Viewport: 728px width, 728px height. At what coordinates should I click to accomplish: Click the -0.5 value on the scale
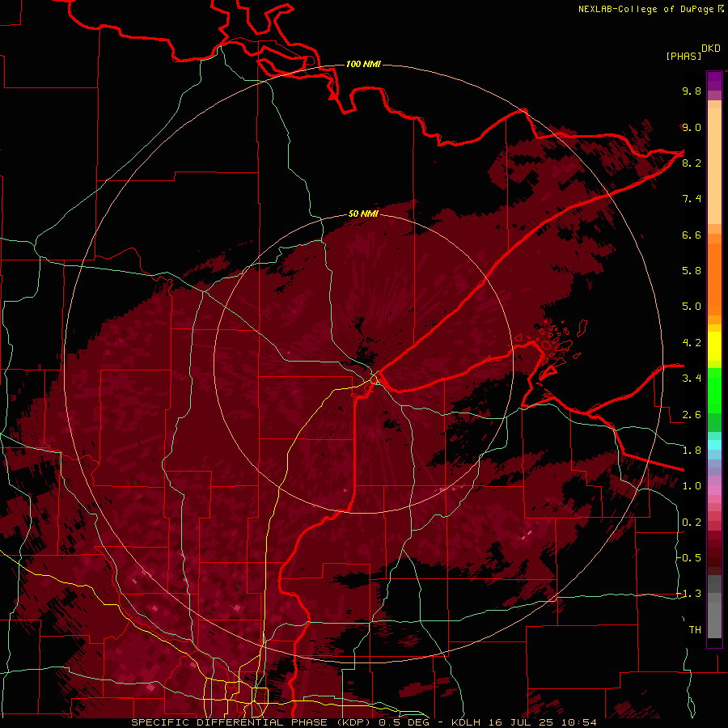pyautogui.click(x=689, y=558)
